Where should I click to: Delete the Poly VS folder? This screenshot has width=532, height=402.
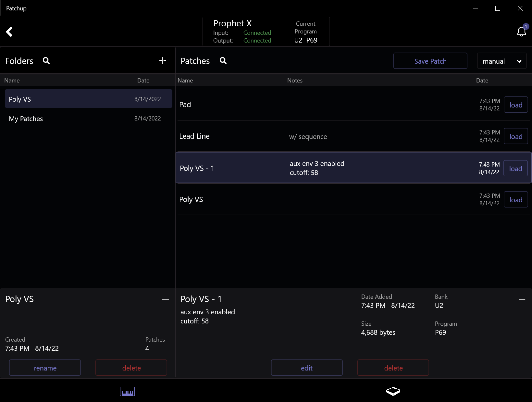131,368
